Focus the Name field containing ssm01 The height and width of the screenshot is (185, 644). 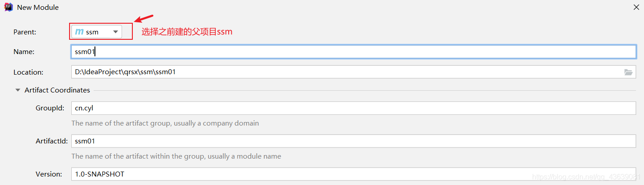click(x=353, y=51)
